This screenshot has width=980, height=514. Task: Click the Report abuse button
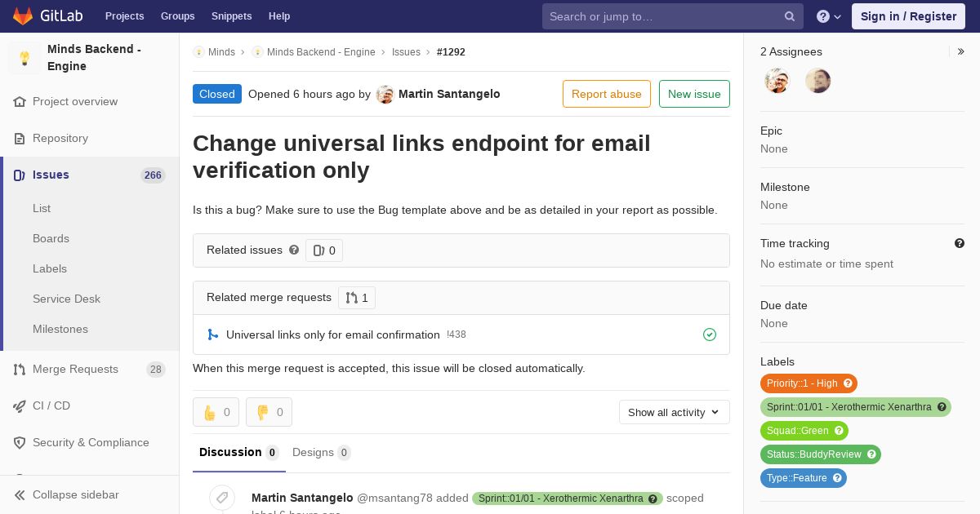tap(607, 94)
